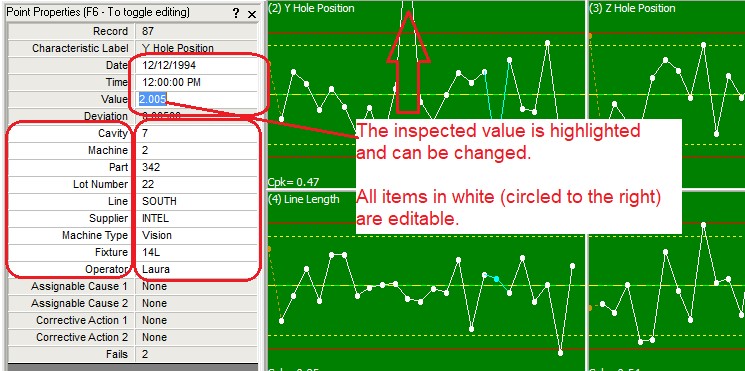
Task: Change the Part number 342
Action: pos(197,167)
